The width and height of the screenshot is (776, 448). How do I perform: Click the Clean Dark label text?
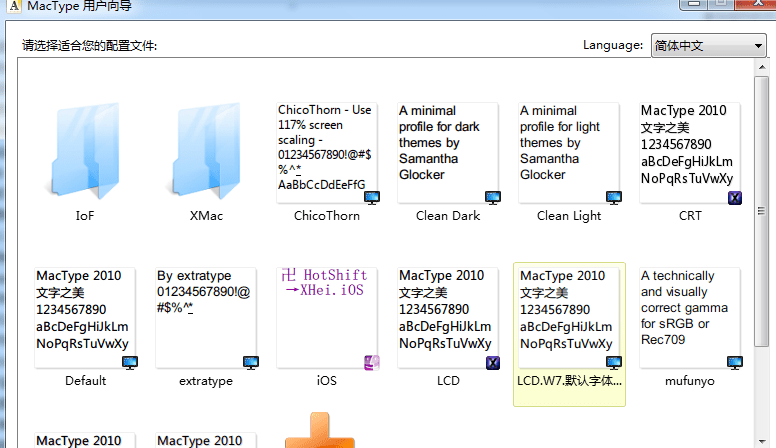(x=448, y=216)
